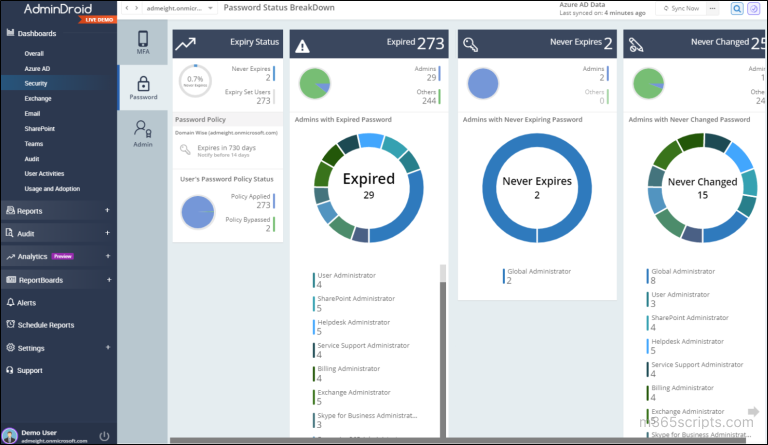Click 'User Administrator' 4 in Expired list
This screenshot has width=768, height=445.
(345, 280)
